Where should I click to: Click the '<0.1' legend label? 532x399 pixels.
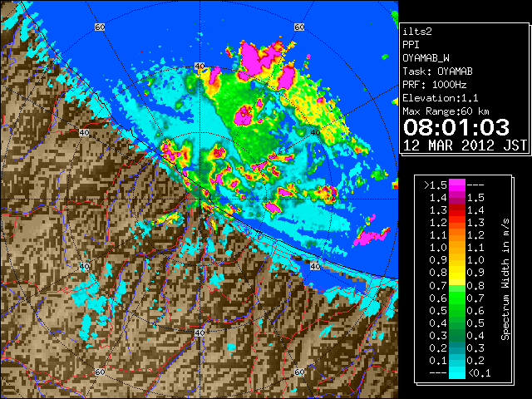[479, 373]
